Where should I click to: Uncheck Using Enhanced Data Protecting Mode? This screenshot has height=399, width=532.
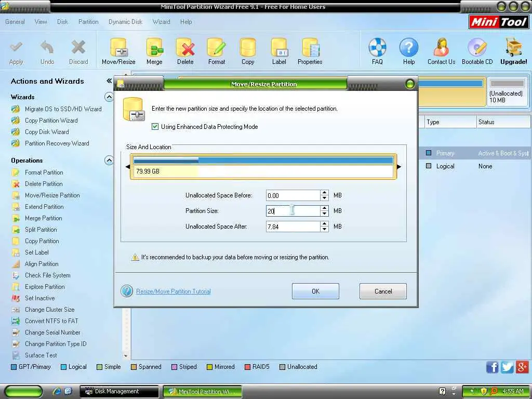[155, 127]
